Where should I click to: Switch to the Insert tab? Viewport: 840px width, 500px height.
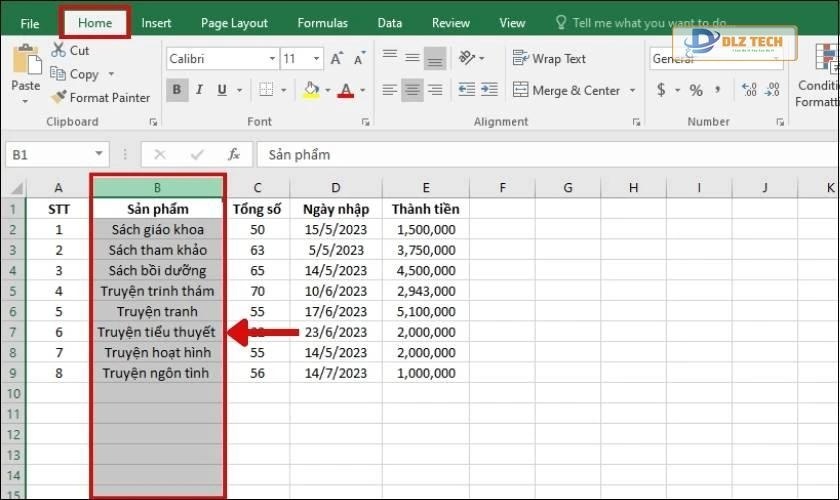156,22
